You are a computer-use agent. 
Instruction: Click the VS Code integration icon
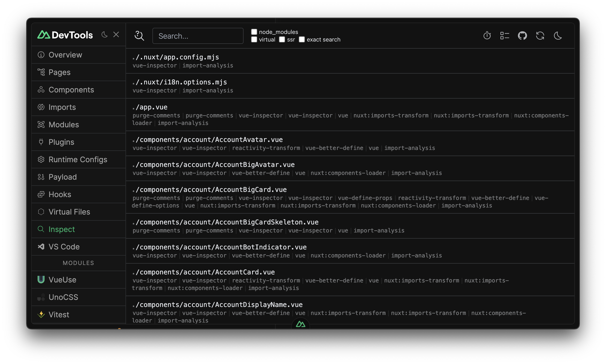coord(41,246)
